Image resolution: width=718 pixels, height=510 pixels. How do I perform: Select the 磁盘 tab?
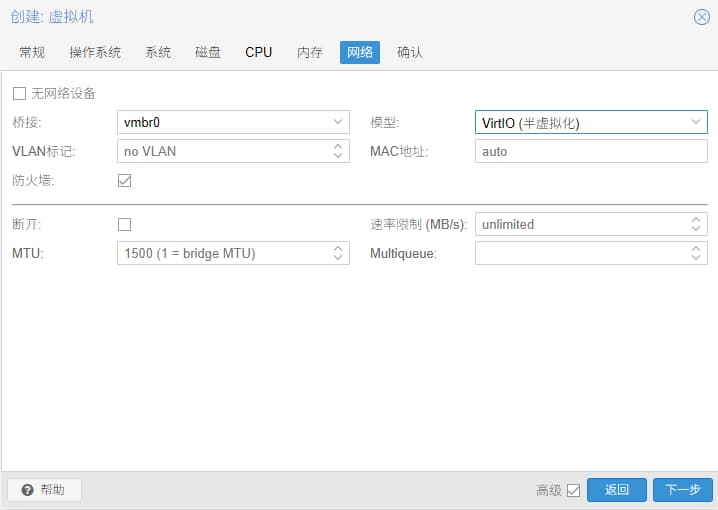207,52
